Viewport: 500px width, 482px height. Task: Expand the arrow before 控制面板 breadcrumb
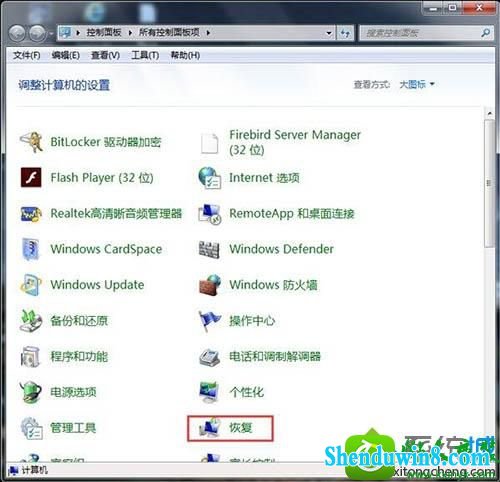(x=78, y=33)
